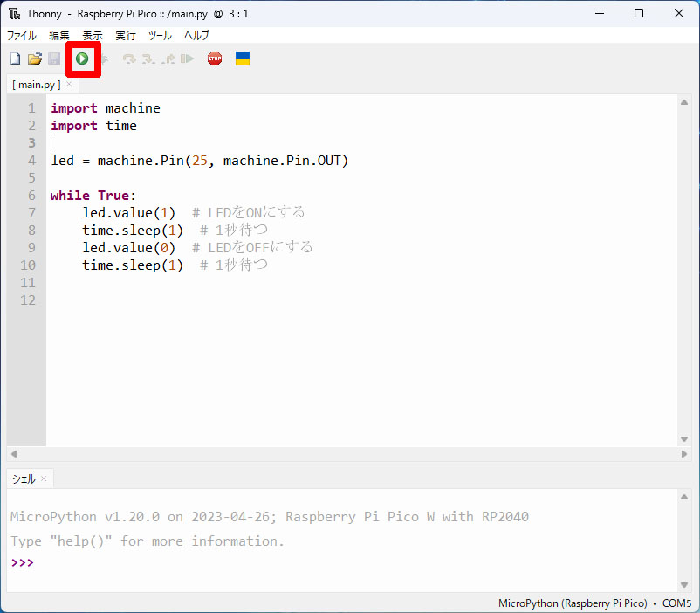The height and width of the screenshot is (613, 700).
Task: Click the Thonny app icon in title bar
Action: [14, 14]
